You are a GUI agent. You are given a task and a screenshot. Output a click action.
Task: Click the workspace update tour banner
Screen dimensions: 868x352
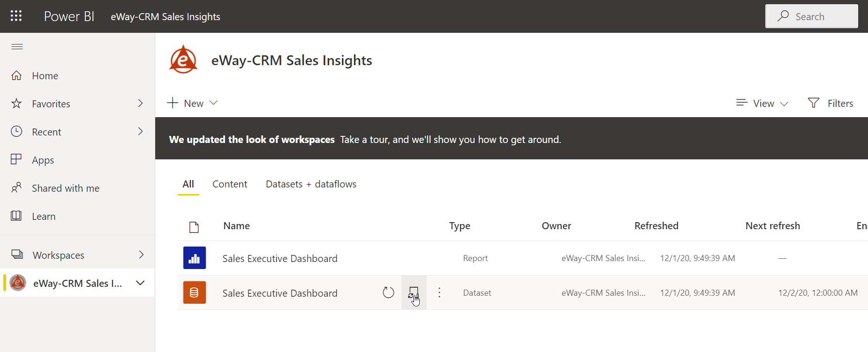(512, 138)
